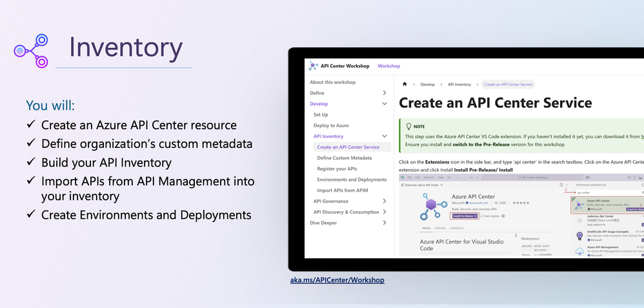Open the aka.ms/APICenter/Workshop link
Screen dimensions: 644x308
point(337,280)
